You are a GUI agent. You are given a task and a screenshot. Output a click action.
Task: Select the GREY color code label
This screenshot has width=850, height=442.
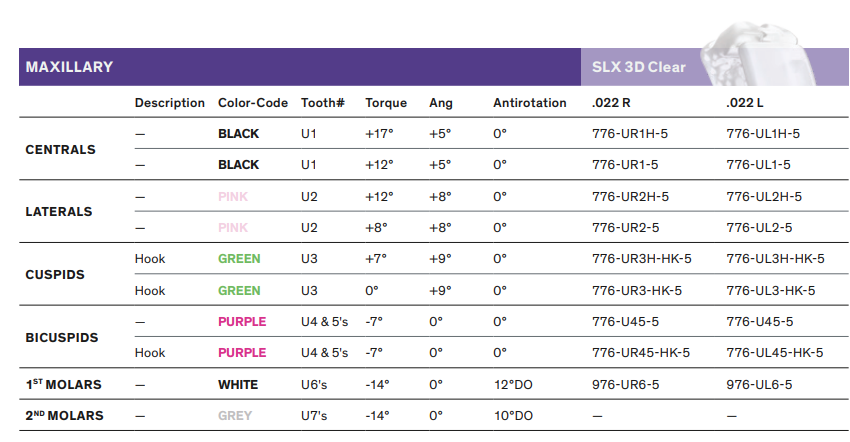tap(235, 415)
